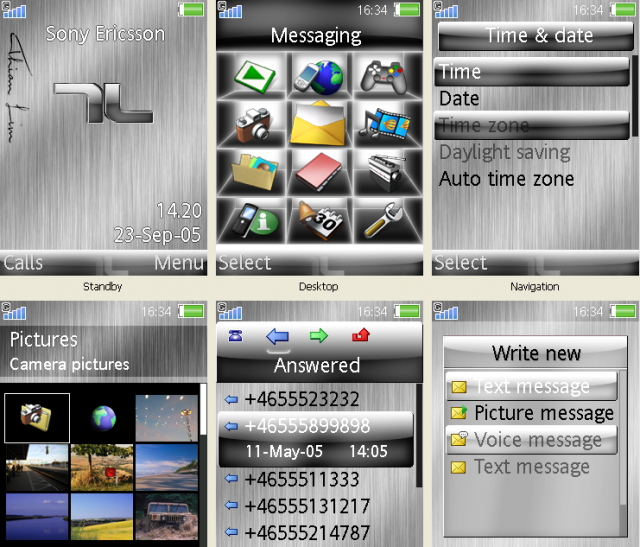Click the 16:34 clock on Pictures screen

pyautogui.click(x=156, y=312)
